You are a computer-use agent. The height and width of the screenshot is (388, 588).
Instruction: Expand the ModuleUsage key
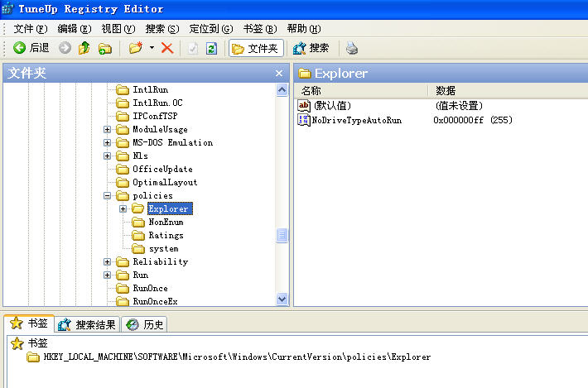coord(108,130)
